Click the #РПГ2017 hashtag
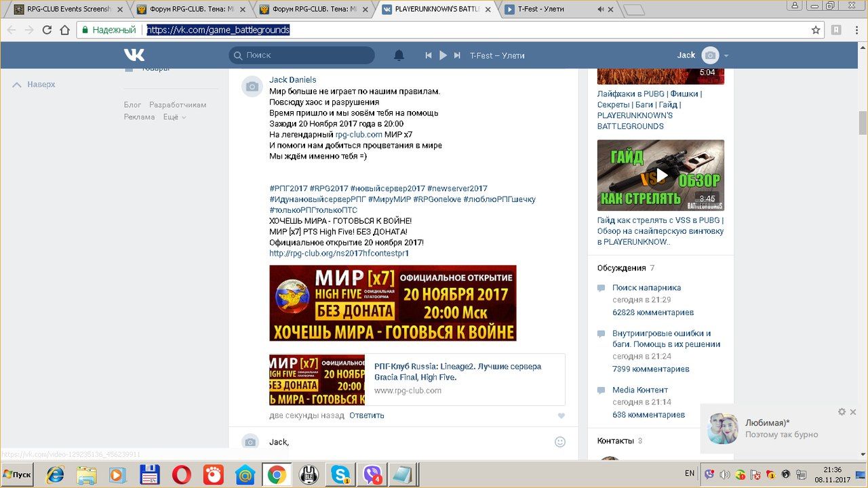Viewport: 868px width, 488px height. [x=288, y=188]
